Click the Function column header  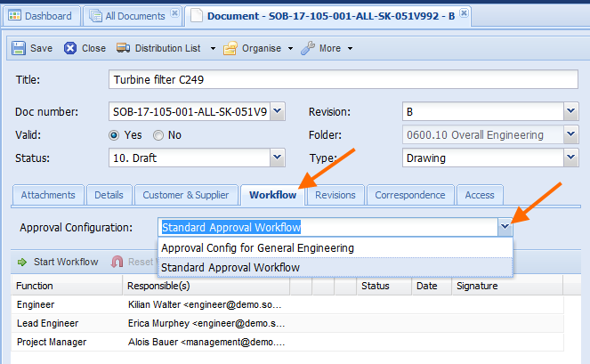pyautogui.click(x=67, y=286)
